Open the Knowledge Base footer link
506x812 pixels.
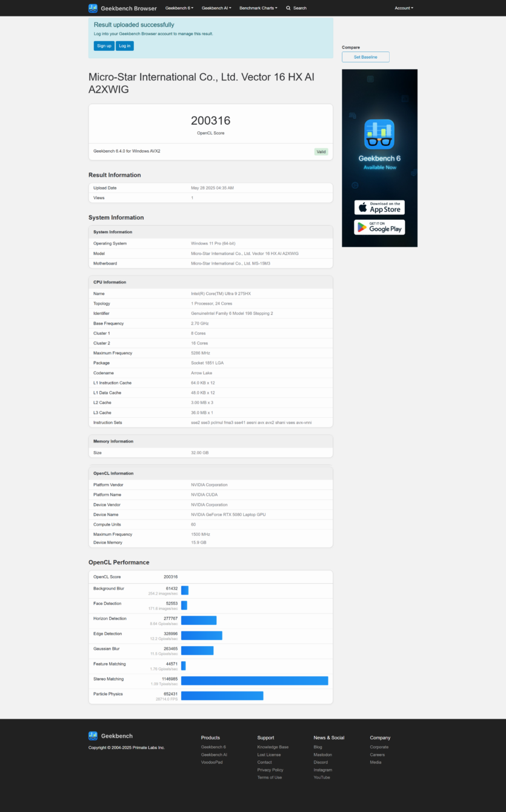click(x=273, y=747)
